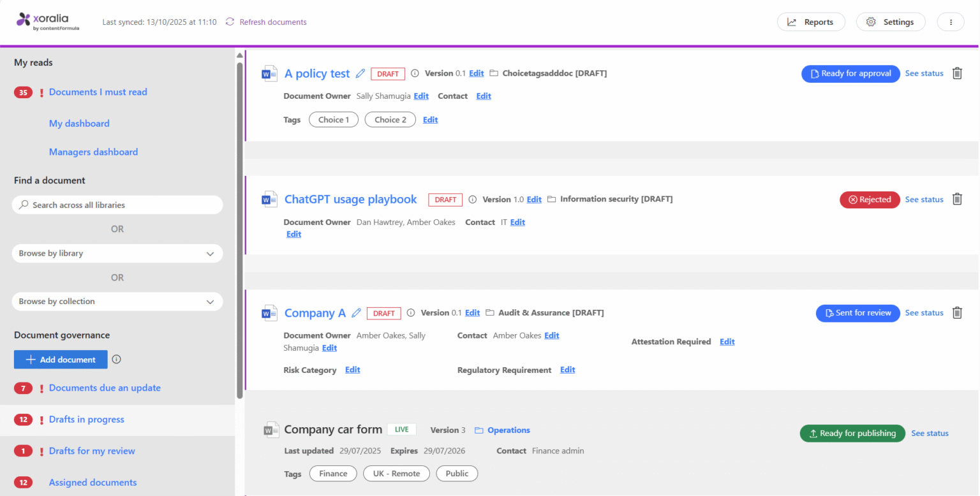
Task: Click pencil icon next to A policy test
Action: pos(360,73)
